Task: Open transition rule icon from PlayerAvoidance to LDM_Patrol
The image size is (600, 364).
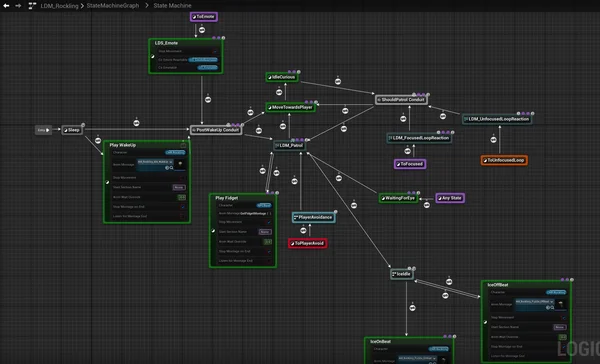Action: tap(294, 181)
